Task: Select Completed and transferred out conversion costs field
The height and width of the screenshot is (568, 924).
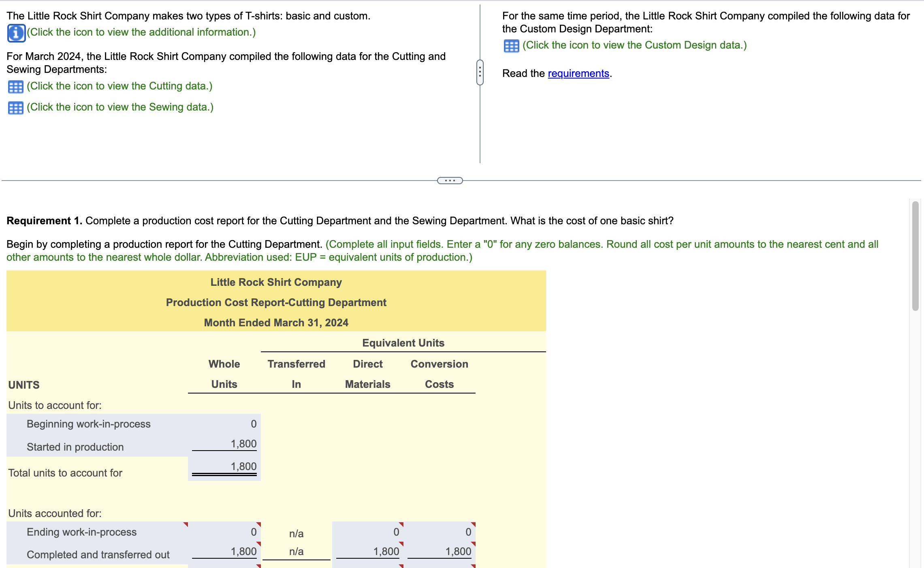Action: click(x=440, y=551)
